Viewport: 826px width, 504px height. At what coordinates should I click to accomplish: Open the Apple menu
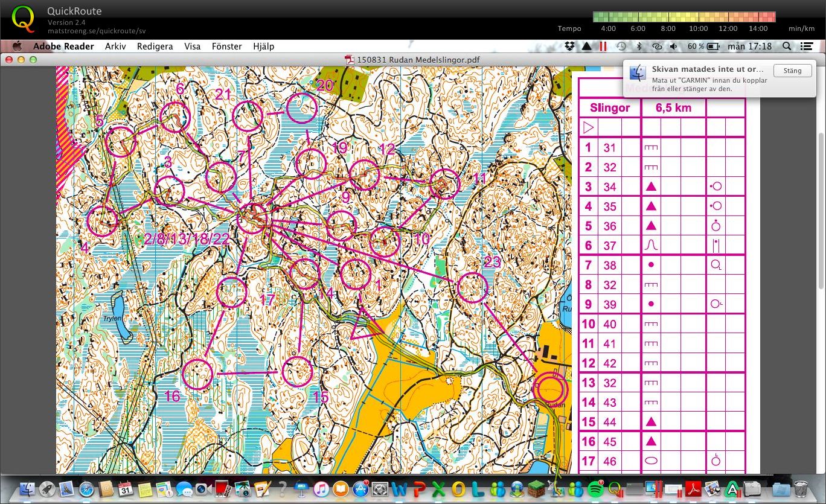(17, 46)
